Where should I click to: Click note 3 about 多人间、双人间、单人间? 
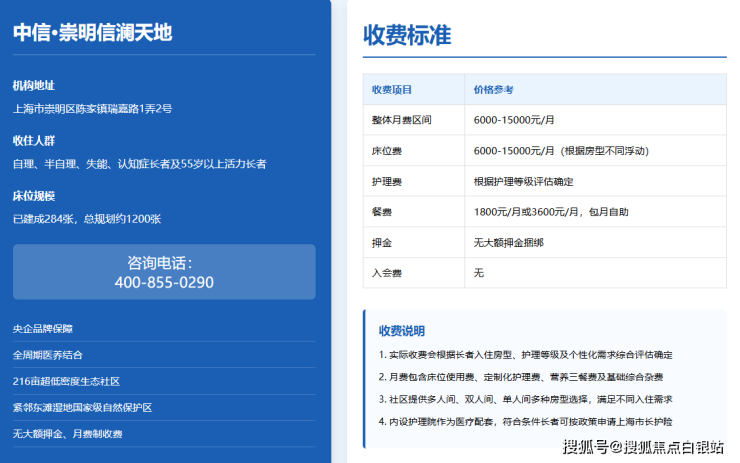coord(525,399)
